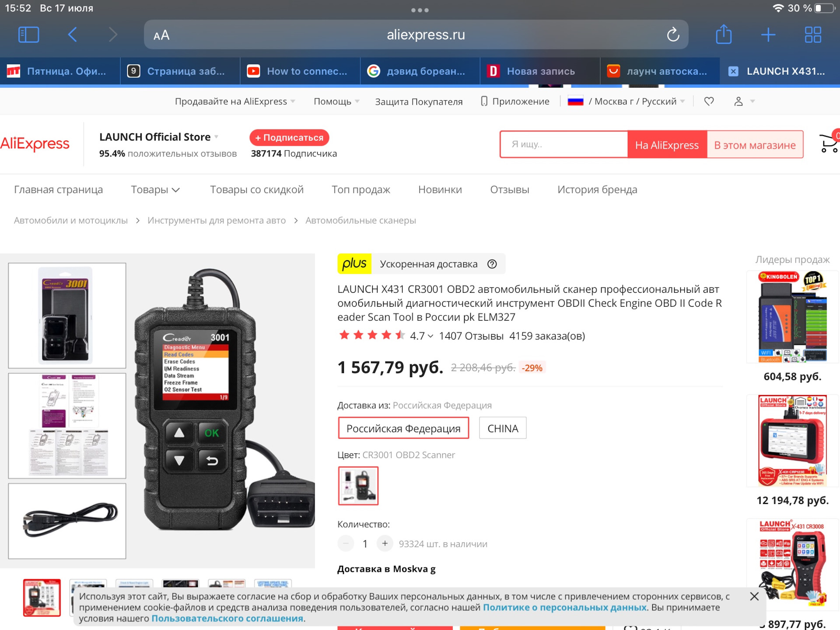
Task: Expand LAUNCH Official Store details
Action: [x=159, y=137]
